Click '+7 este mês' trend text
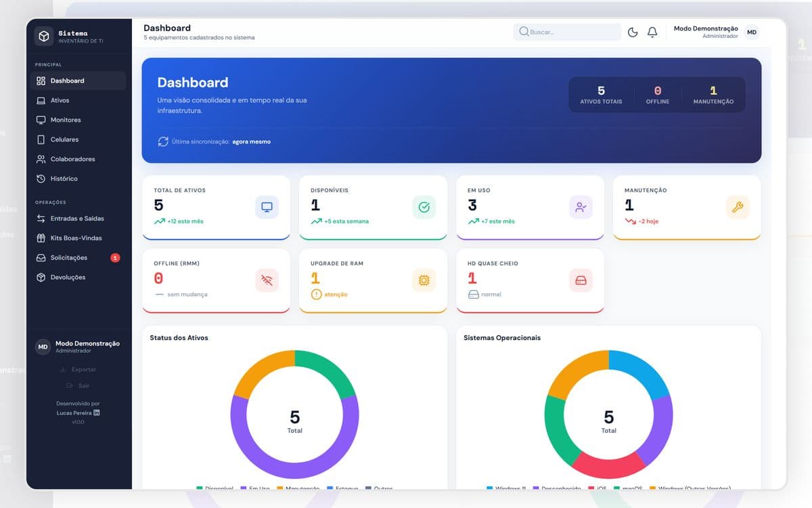The image size is (812, 508). (x=498, y=221)
